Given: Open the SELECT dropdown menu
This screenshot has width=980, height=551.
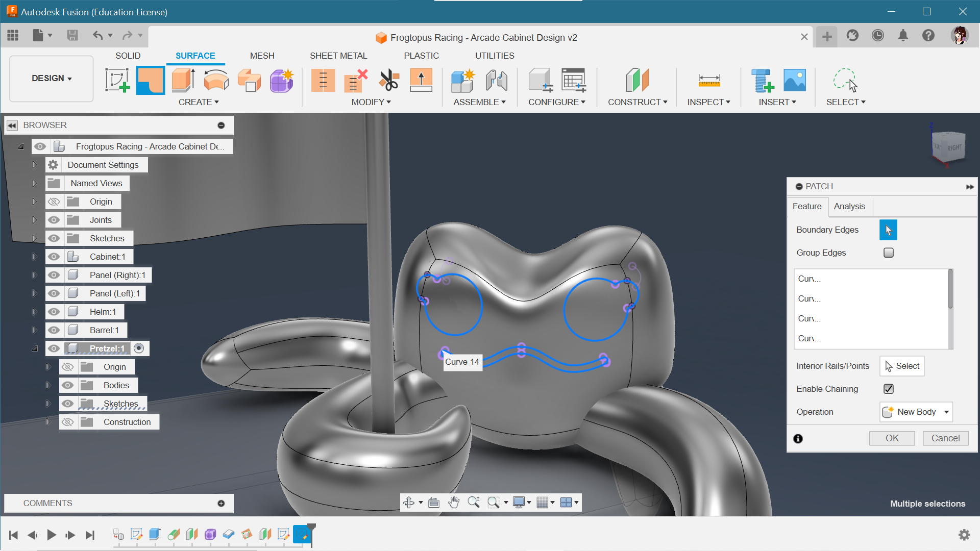Looking at the screenshot, I should point(846,102).
